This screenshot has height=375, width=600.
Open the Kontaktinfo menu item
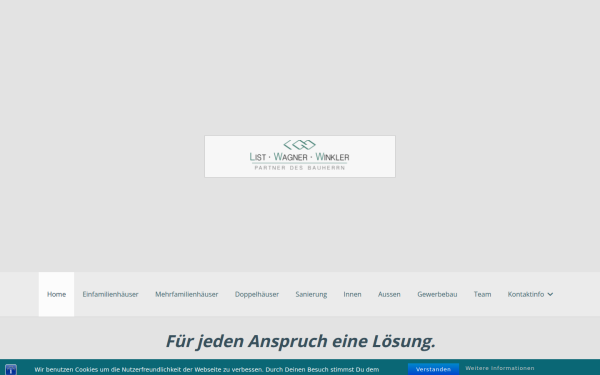526,294
